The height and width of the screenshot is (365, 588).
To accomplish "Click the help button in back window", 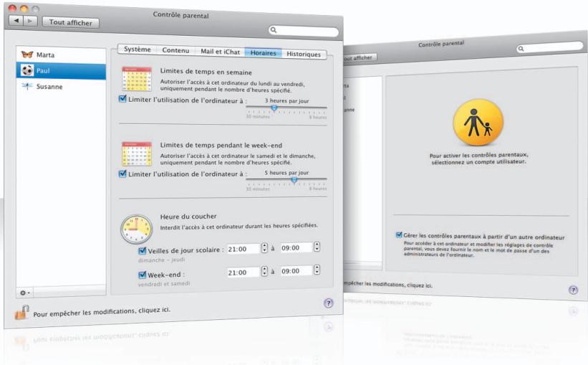I will pos(573,290).
